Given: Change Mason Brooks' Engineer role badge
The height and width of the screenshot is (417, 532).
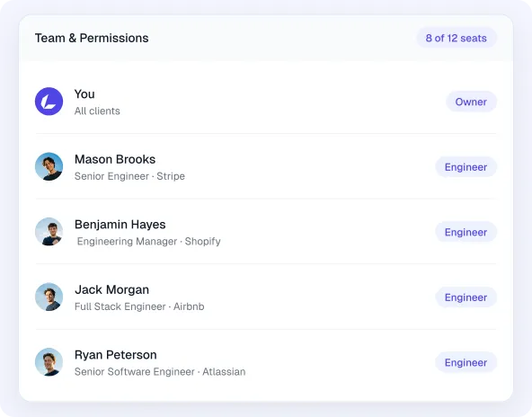Looking at the screenshot, I should (465, 167).
